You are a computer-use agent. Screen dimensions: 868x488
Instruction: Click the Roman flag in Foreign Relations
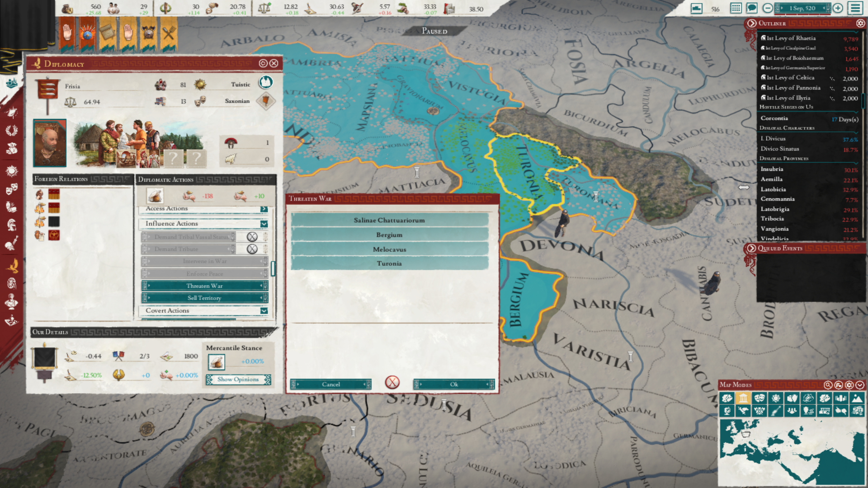(54, 235)
